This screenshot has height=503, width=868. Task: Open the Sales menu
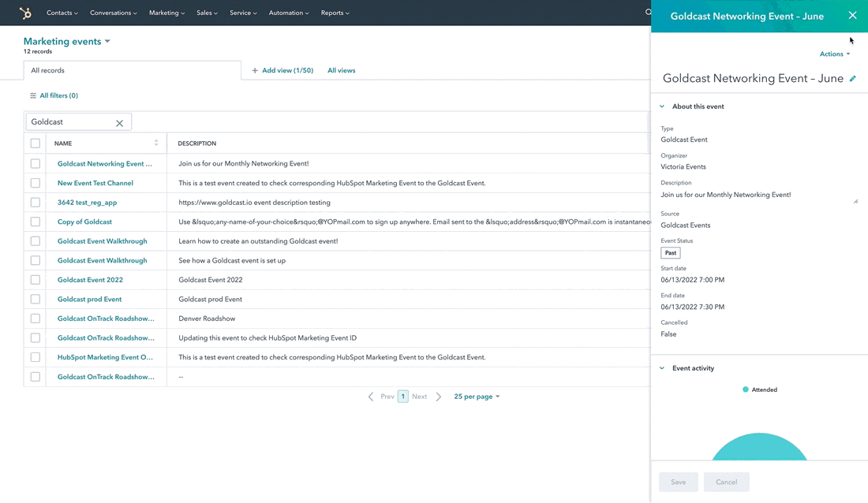click(x=207, y=13)
